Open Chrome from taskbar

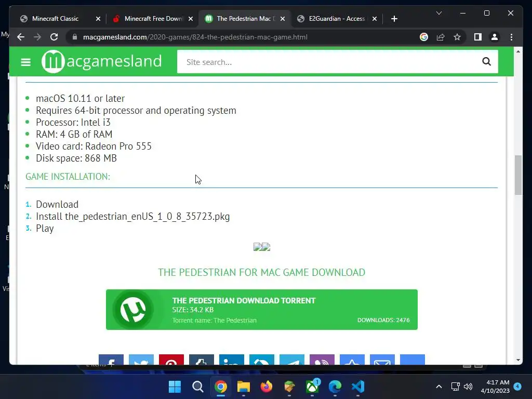[x=220, y=387]
